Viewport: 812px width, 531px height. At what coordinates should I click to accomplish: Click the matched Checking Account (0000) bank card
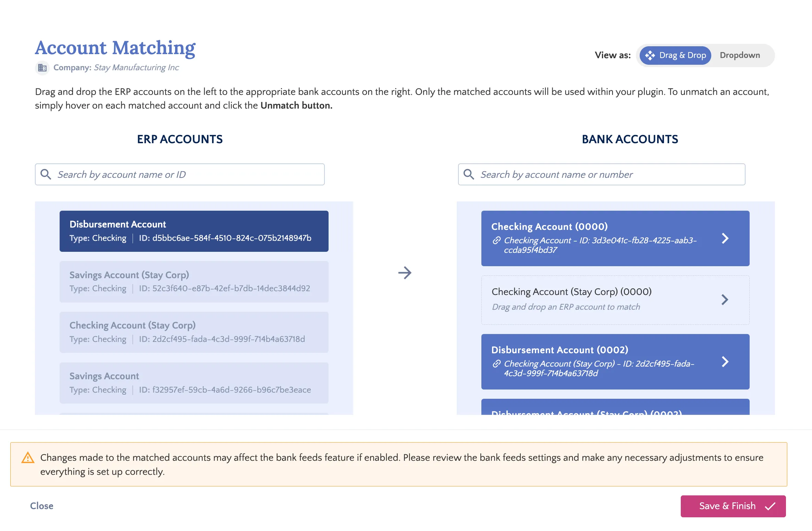click(x=615, y=238)
